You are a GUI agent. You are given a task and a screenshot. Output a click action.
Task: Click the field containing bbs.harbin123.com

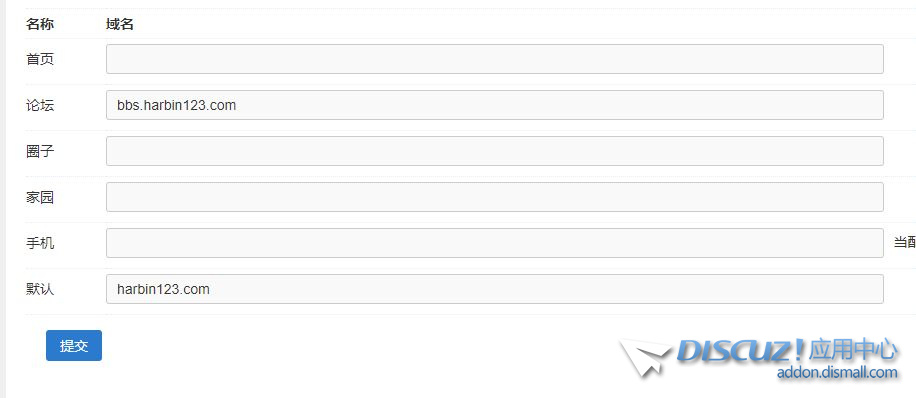click(x=494, y=105)
